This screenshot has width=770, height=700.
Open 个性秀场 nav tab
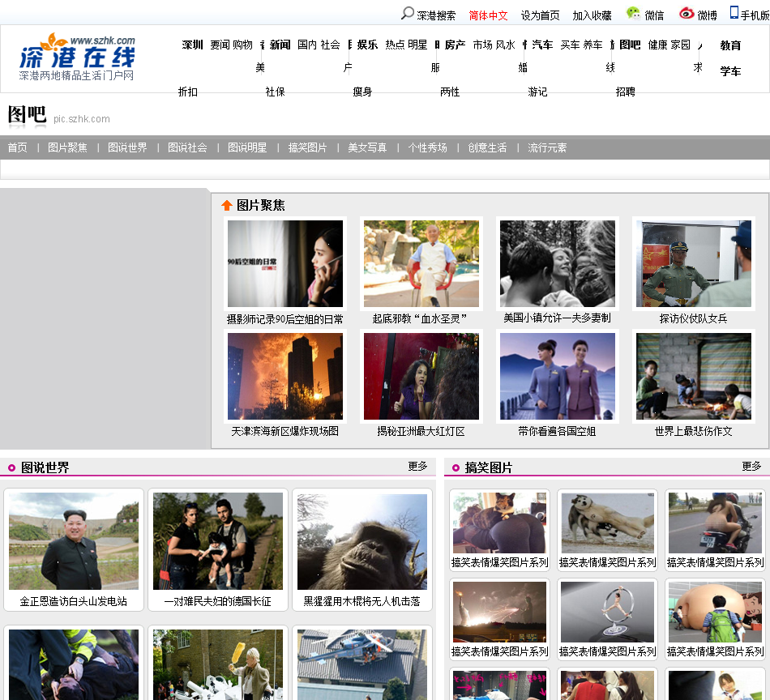427,147
